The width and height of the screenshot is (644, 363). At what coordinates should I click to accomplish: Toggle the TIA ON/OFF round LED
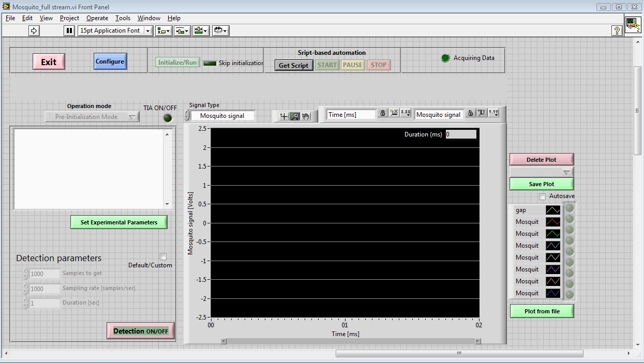[x=168, y=118]
